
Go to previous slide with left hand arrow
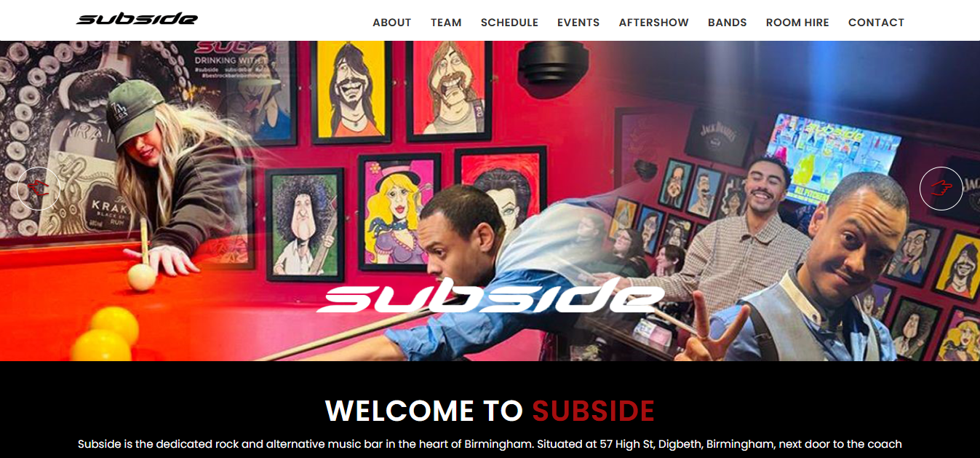(39, 189)
